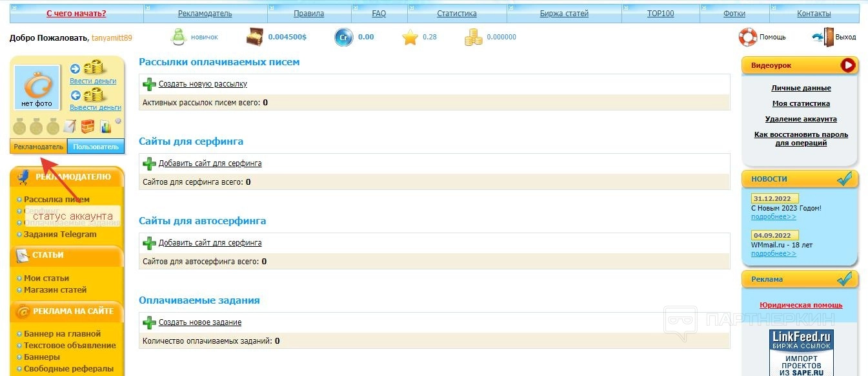Open 'Текстовое объявление' in the sidebar
The width and height of the screenshot is (868, 376).
pos(70,346)
